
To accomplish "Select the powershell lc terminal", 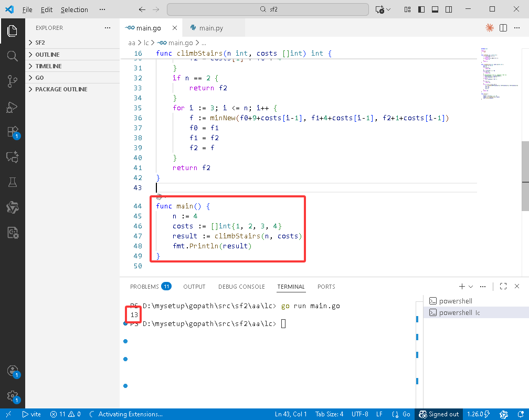I will 477,312.
